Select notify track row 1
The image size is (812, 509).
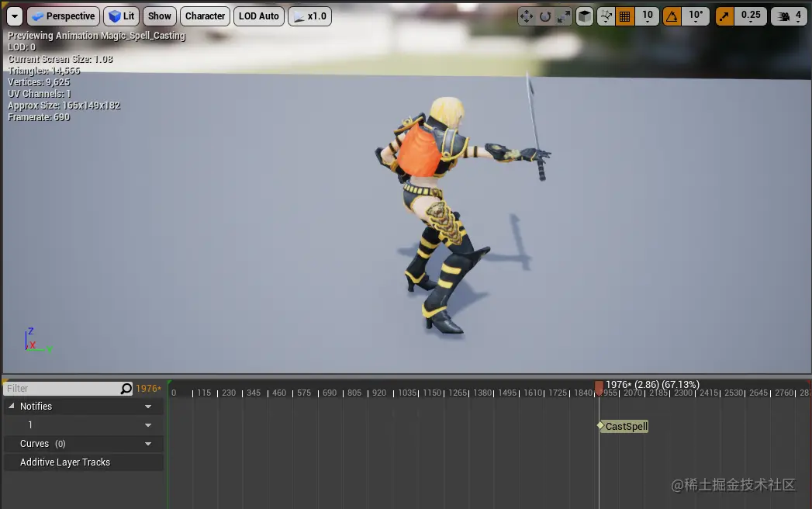[x=84, y=425]
